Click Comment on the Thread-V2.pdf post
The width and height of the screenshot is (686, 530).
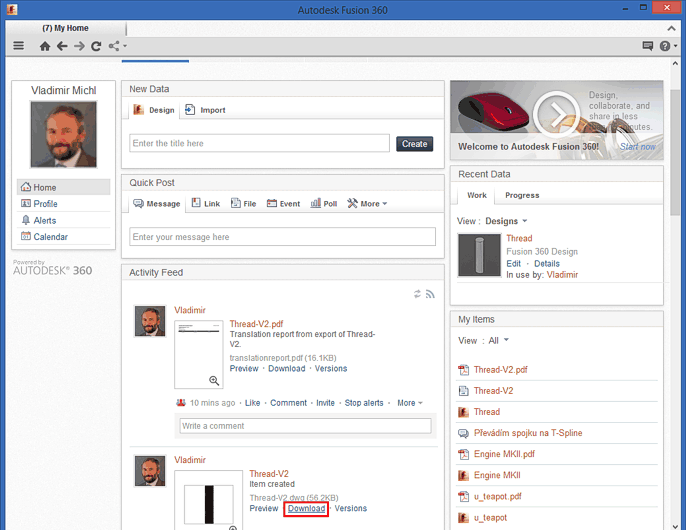(288, 403)
